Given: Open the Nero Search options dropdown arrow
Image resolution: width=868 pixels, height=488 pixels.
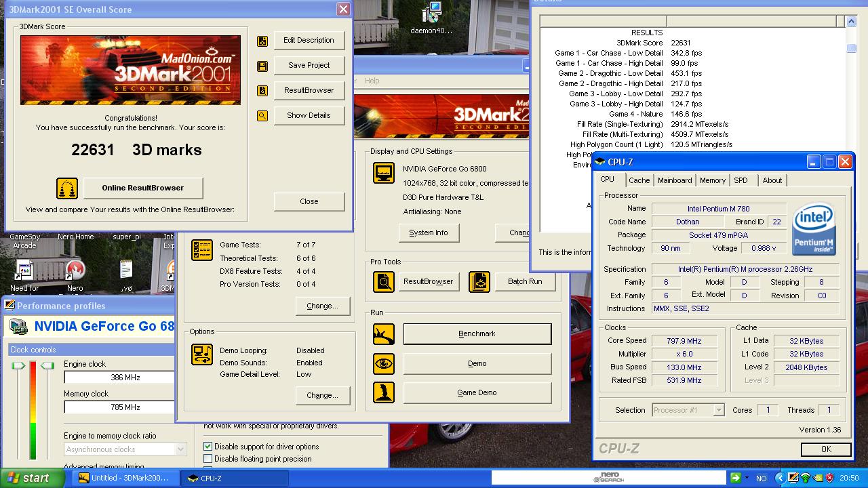Looking at the screenshot, I should click(x=747, y=478).
